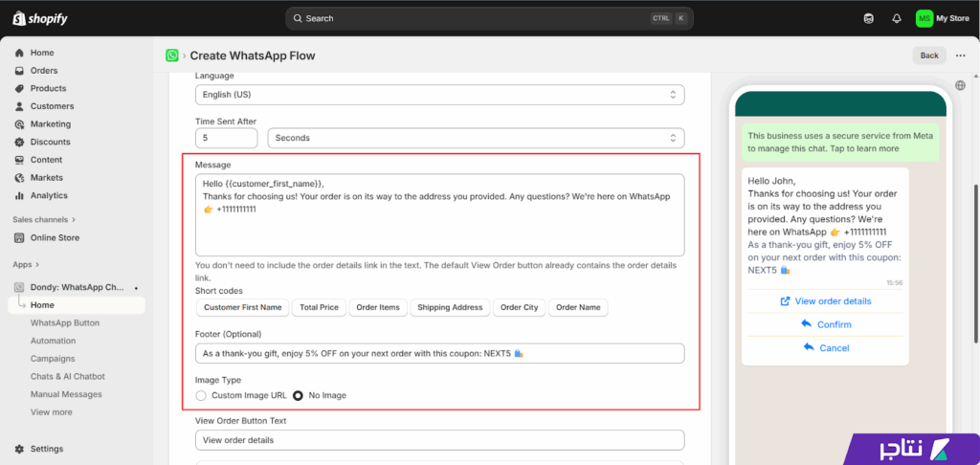Insert the Customer First Name short code
This screenshot has width=980, height=465.
[x=242, y=307]
